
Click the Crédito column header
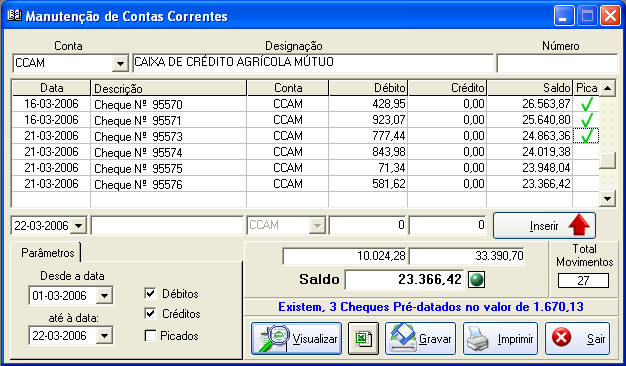click(x=447, y=88)
